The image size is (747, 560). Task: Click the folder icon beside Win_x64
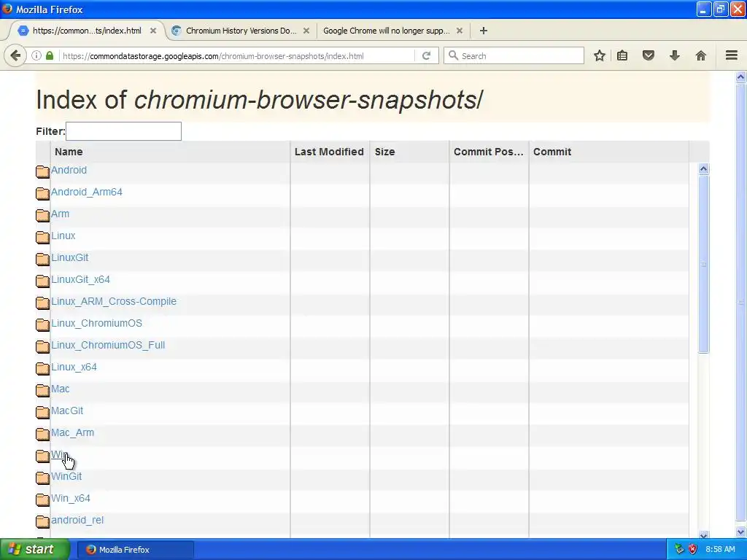42,499
